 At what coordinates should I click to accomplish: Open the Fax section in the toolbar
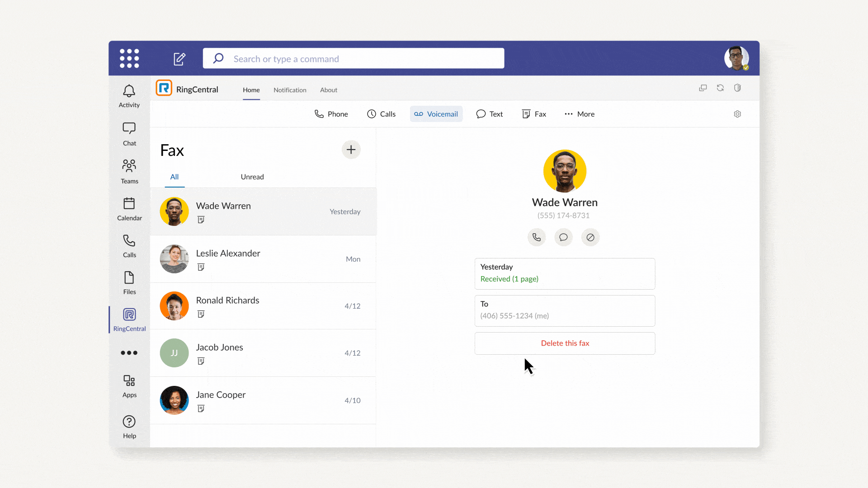coord(534,114)
